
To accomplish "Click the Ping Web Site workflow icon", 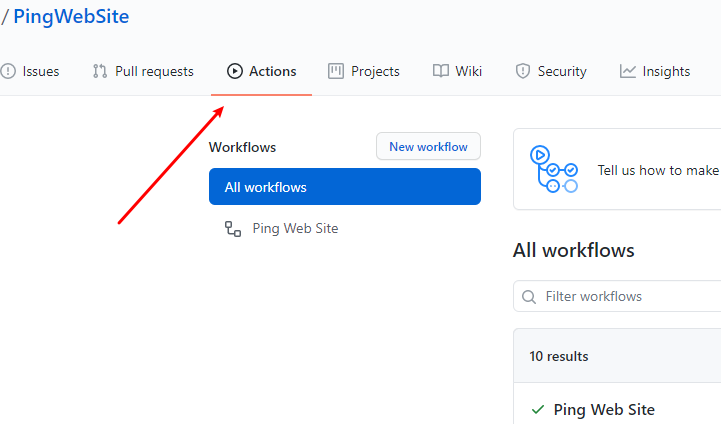I will [x=233, y=229].
